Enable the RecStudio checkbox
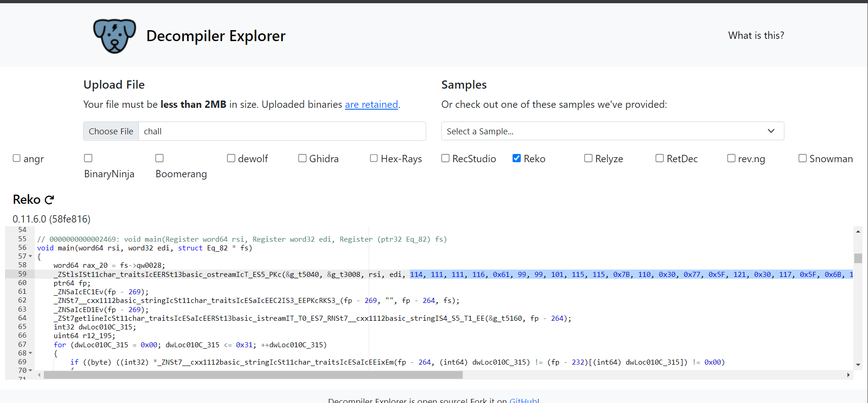868x403 pixels. click(x=445, y=158)
